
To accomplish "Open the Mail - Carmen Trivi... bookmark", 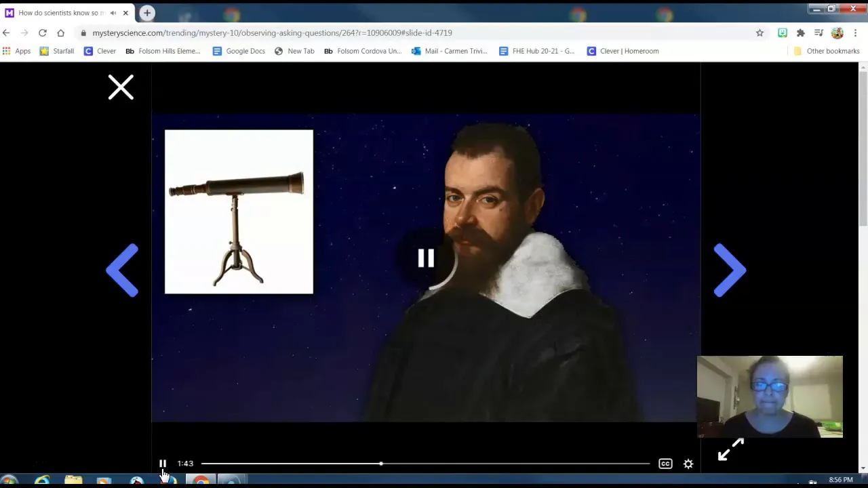I will 450,51.
